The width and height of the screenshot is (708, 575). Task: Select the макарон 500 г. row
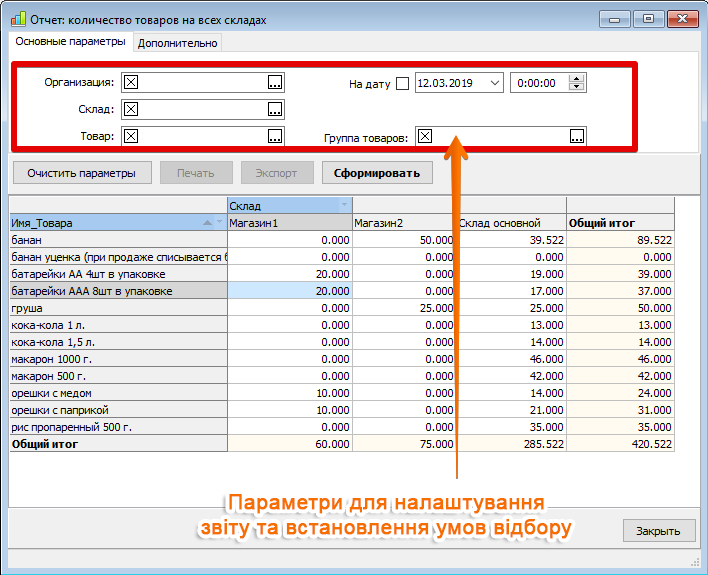(118, 376)
